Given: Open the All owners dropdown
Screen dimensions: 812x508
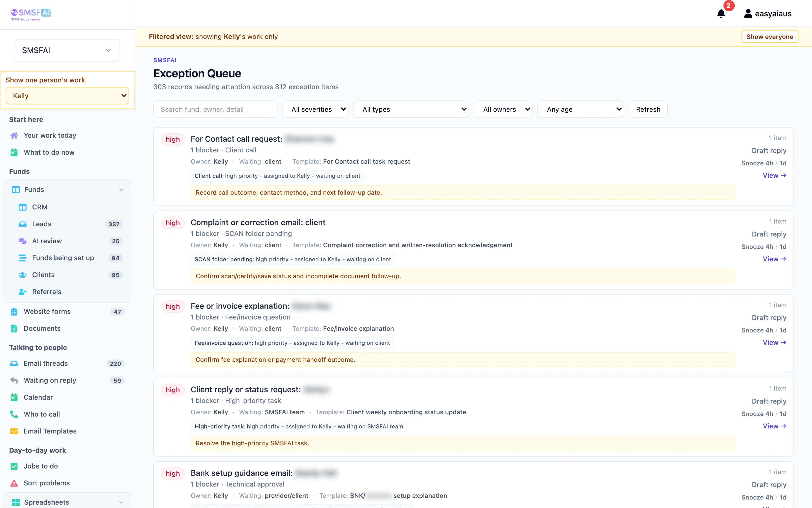Looking at the screenshot, I should [503, 110].
